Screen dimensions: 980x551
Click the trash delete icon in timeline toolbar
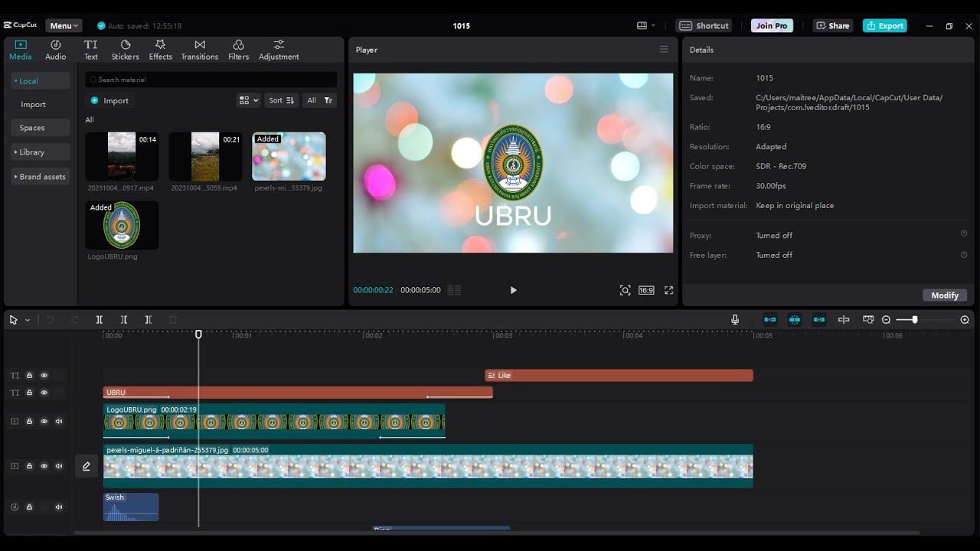pyautogui.click(x=173, y=320)
